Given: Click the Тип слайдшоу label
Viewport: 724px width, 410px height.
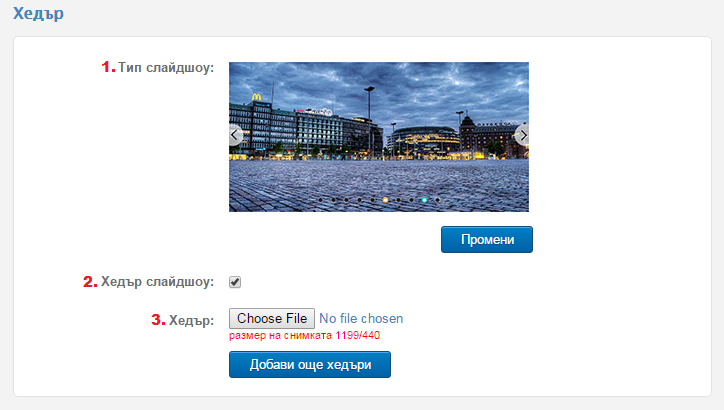Looking at the screenshot, I should point(166,67).
